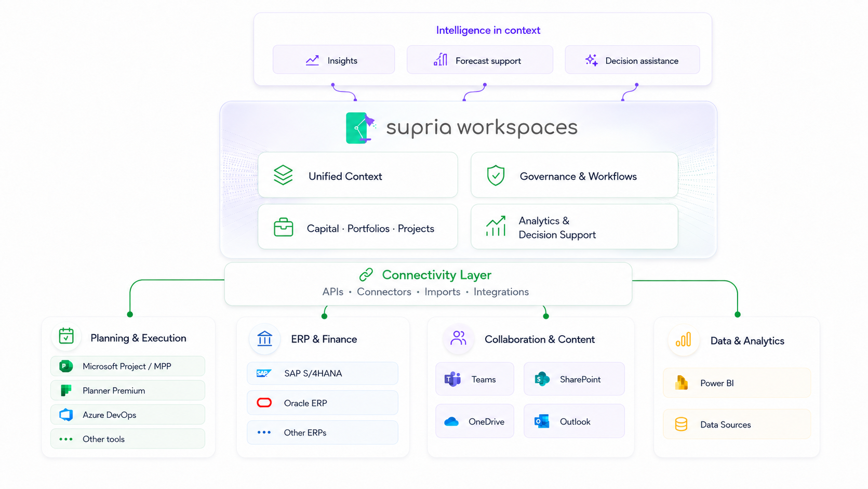
Task: Click the Azure DevOps icon
Action: coord(66,415)
